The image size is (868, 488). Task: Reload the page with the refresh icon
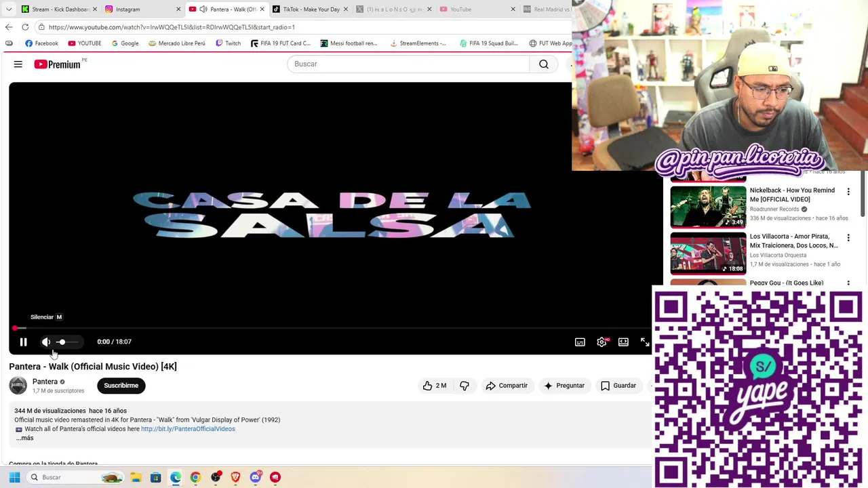tap(25, 27)
